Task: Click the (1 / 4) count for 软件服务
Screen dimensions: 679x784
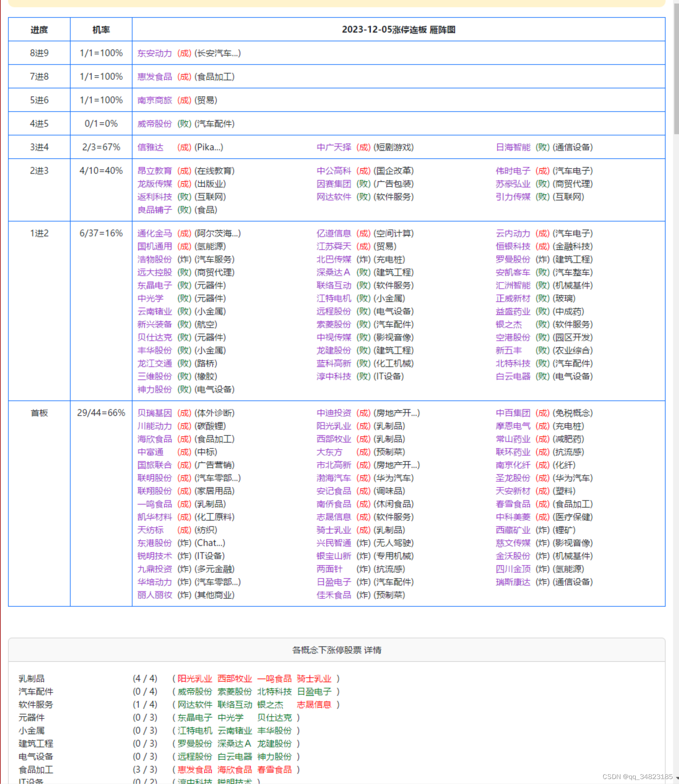Action: pyautogui.click(x=145, y=705)
